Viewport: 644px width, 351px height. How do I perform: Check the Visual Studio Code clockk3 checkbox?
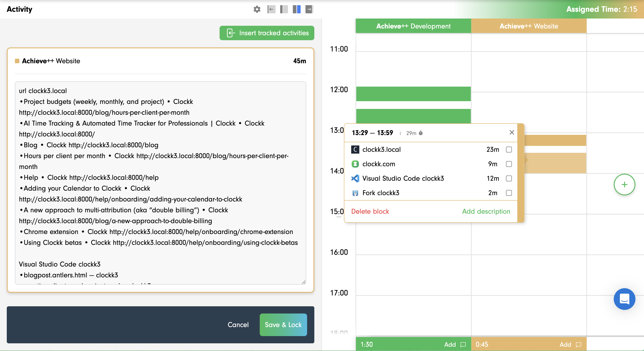[x=509, y=178]
